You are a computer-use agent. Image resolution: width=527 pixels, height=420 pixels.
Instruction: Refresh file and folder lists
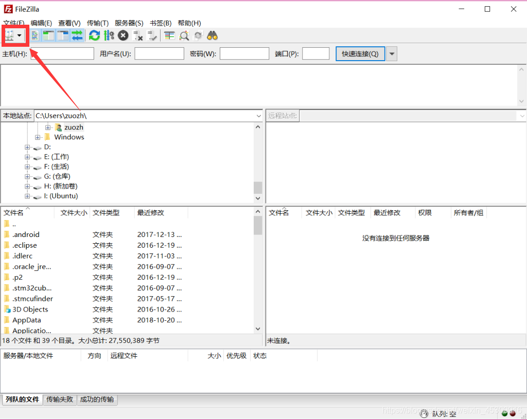95,35
